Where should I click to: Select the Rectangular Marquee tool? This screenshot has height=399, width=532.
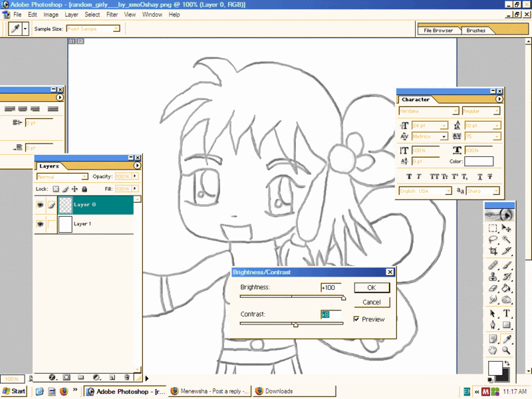coord(493,228)
